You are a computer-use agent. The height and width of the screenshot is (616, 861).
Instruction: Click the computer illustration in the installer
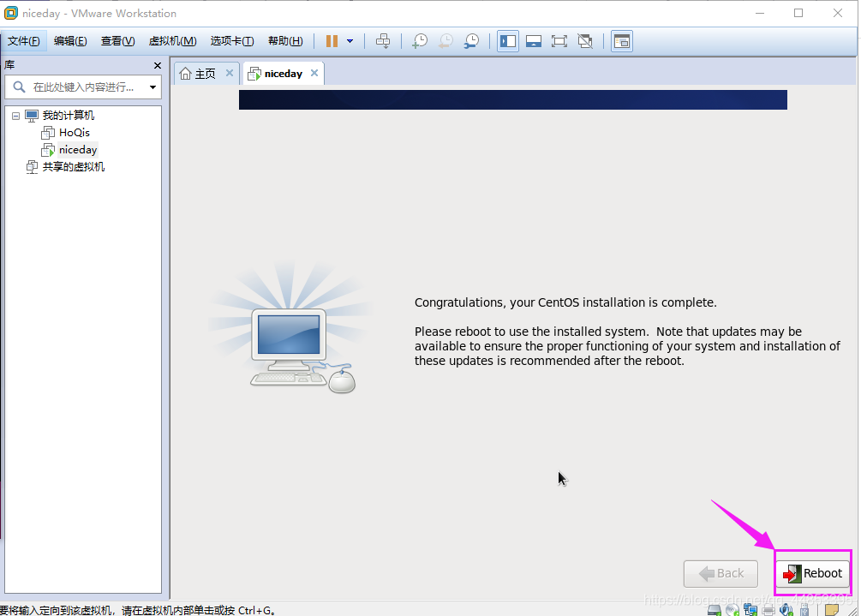[291, 329]
